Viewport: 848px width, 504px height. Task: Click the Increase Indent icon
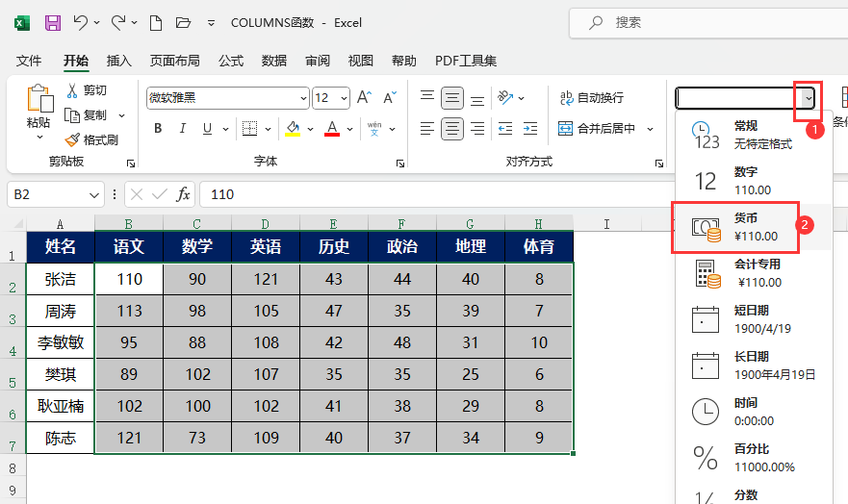(530, 129)
